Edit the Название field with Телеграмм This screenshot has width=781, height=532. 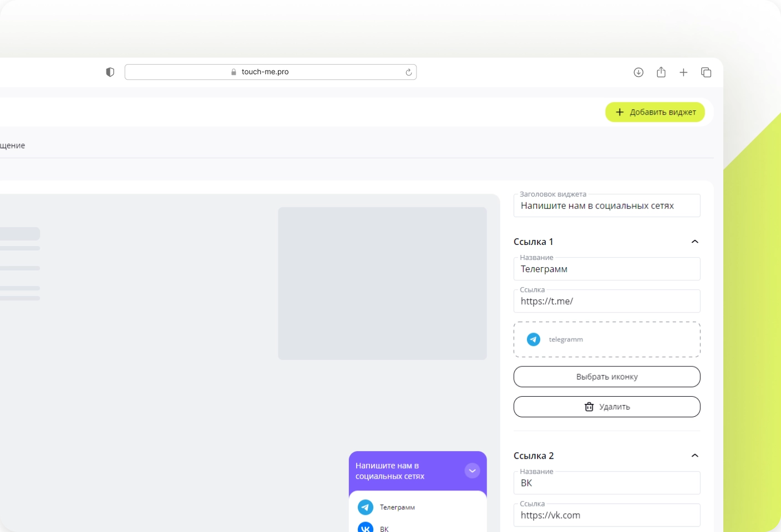point(607,269)
